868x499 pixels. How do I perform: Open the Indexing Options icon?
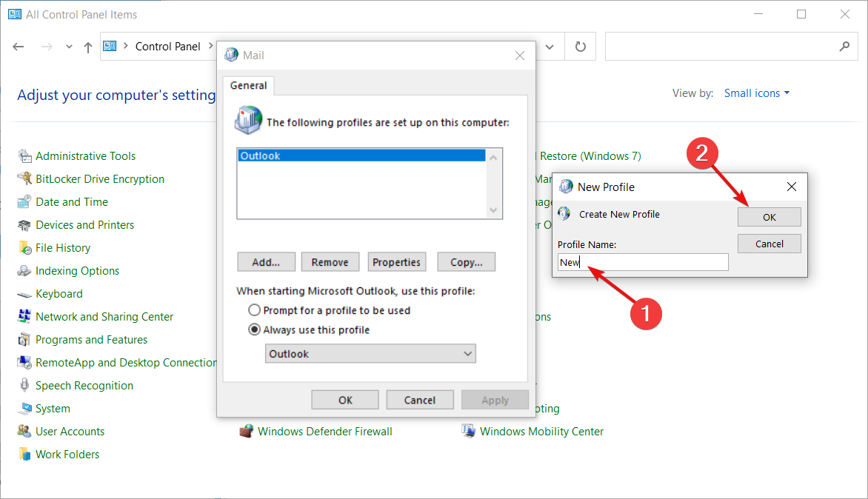pyautogui.click(x=24, y=270)
